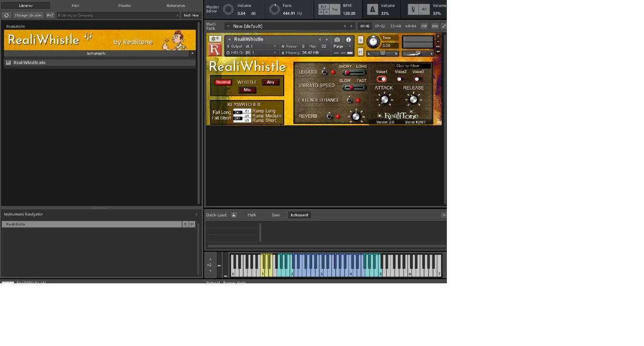
Task: Open the Multi Rack preset dropdown
Action: point(228,26)
